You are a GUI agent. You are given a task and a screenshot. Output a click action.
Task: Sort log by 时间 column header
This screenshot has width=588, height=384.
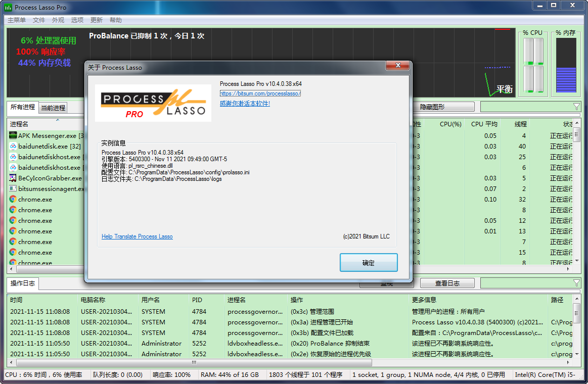(42, 300)
